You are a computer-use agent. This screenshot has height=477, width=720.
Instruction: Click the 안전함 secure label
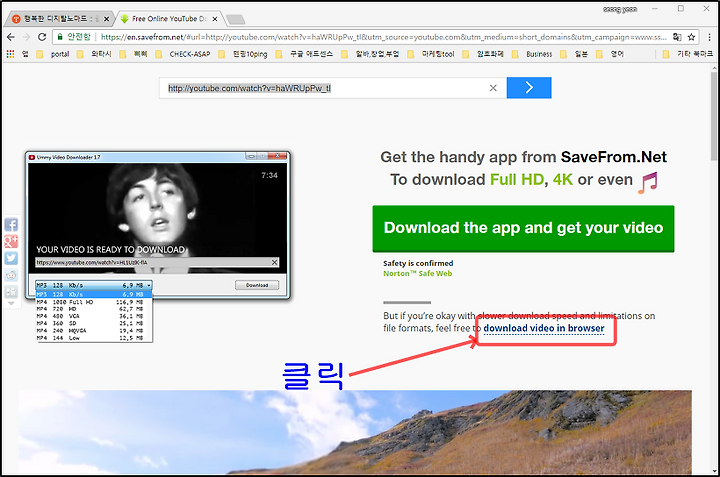(79, 37)
